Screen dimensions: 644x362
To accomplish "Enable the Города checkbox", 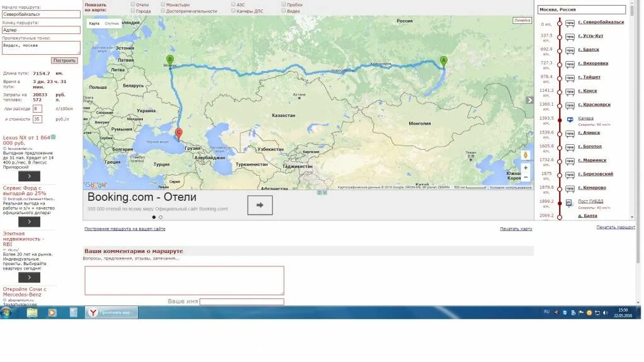I will [133, 11].
